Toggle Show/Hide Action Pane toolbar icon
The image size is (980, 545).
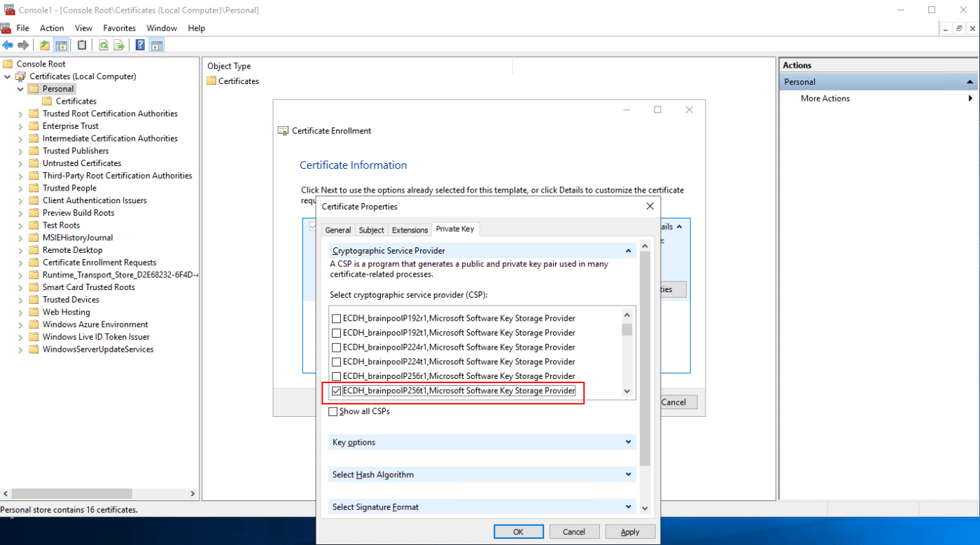click(157, 46)
